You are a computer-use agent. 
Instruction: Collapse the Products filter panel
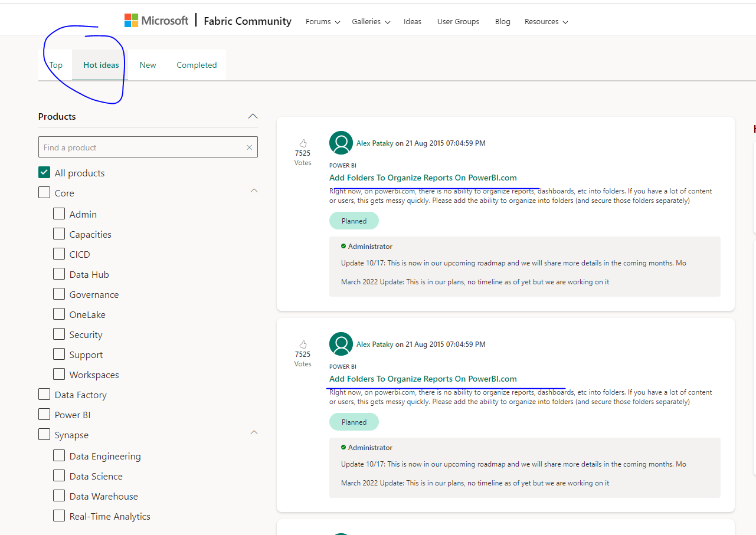[253, 116]
